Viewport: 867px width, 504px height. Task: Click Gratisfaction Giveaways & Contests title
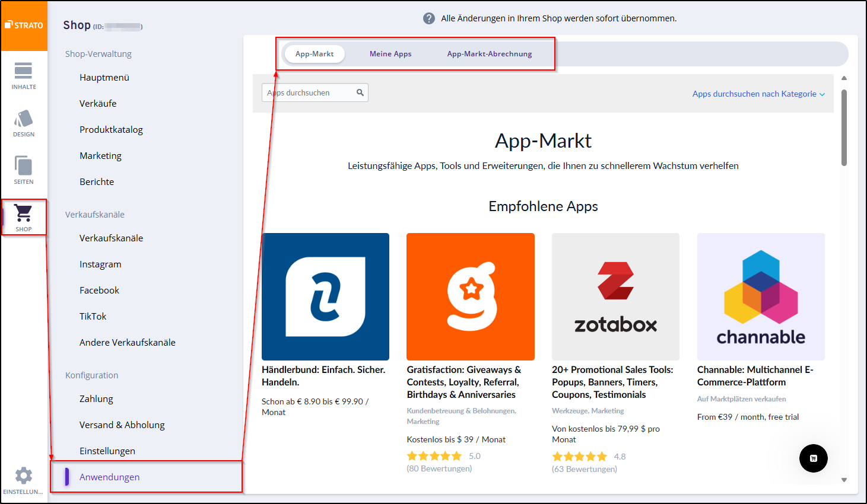tap(464, 382)
